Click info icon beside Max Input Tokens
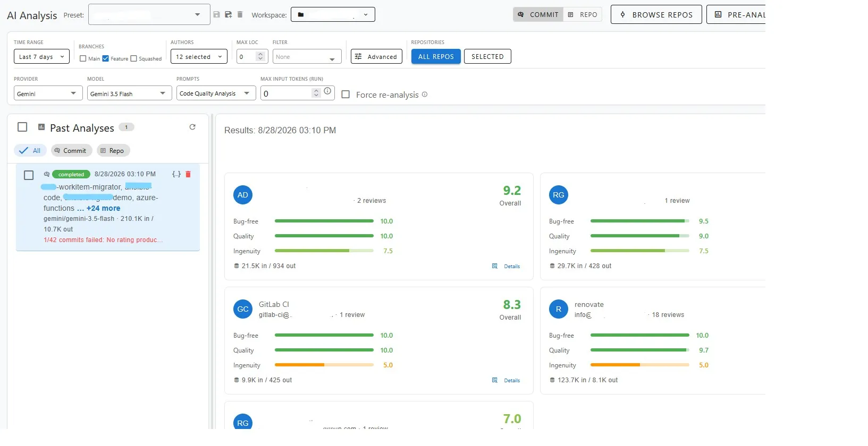This screenshot has height=446, width=868. tap(327, 91)
